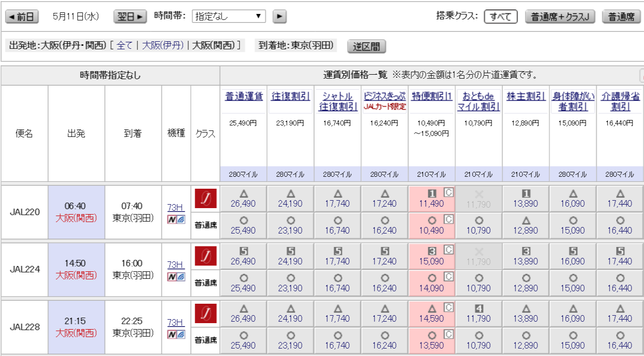This screenshot has height=356, width=644.
Task: Open the 特便割引1 fare link
Action: pyautogui.click(x=432, y=97)
